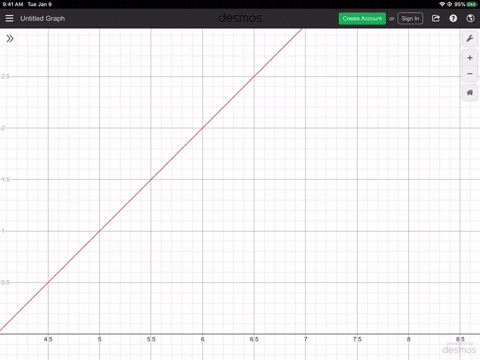Click the y-axis label 1.5
The image size is (480, 360).
[x=5, y=180]
